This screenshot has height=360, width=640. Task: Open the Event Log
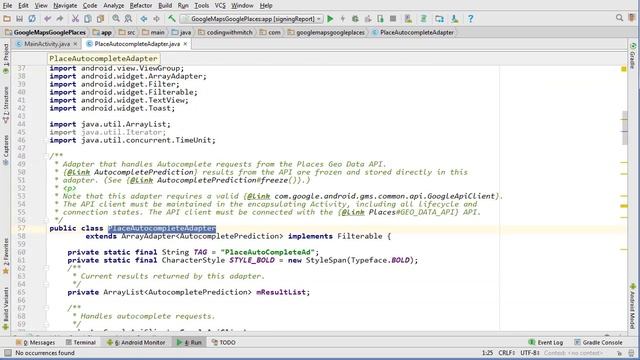546,342
